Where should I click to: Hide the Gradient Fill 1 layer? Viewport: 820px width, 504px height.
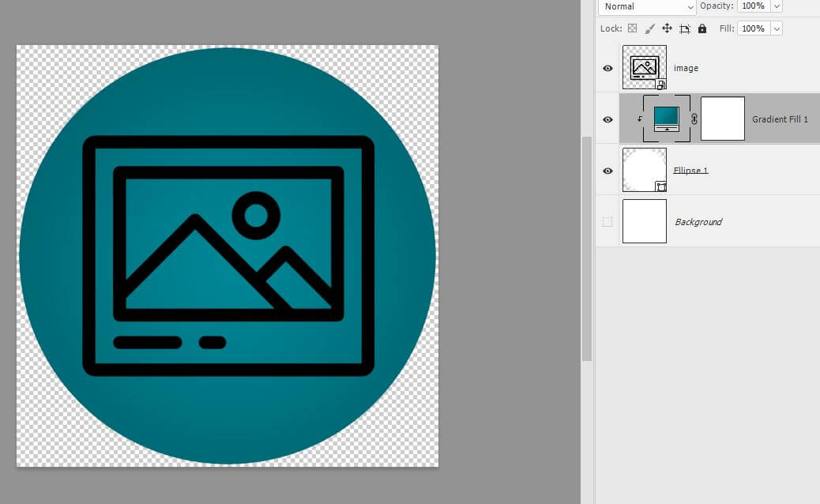point(607,119)
